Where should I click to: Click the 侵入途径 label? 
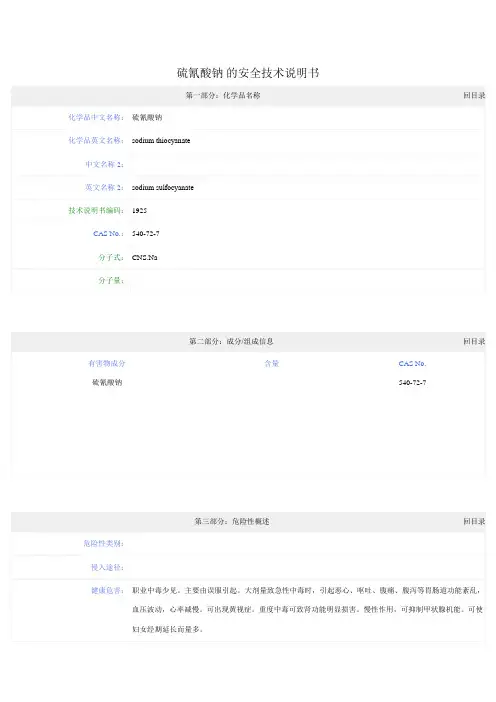pos(107,567)
